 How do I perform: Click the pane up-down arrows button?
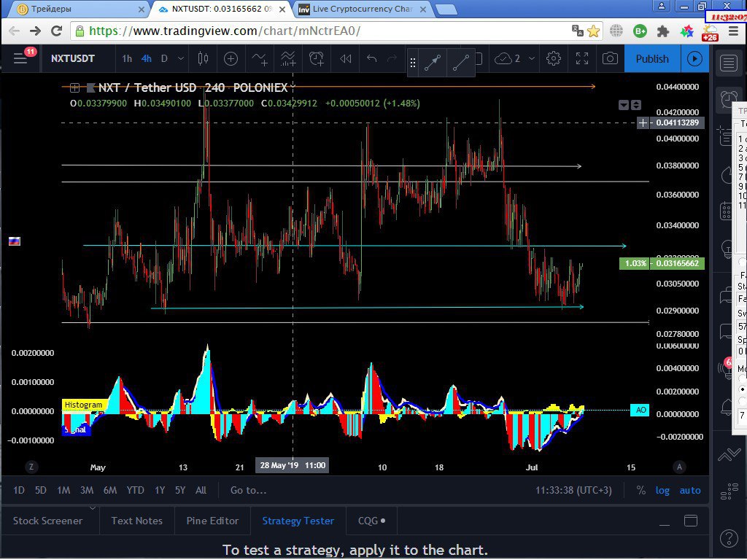point(636,105)
